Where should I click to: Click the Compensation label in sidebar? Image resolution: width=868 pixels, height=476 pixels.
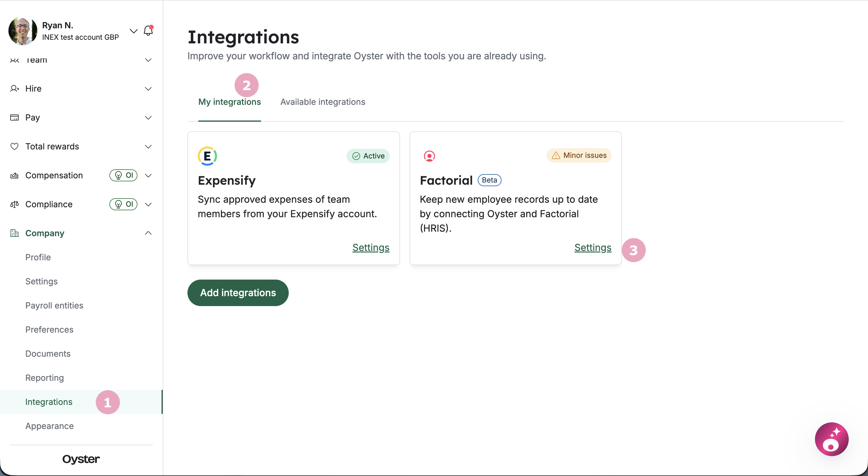pyautogui.click(x=54, y=176)
